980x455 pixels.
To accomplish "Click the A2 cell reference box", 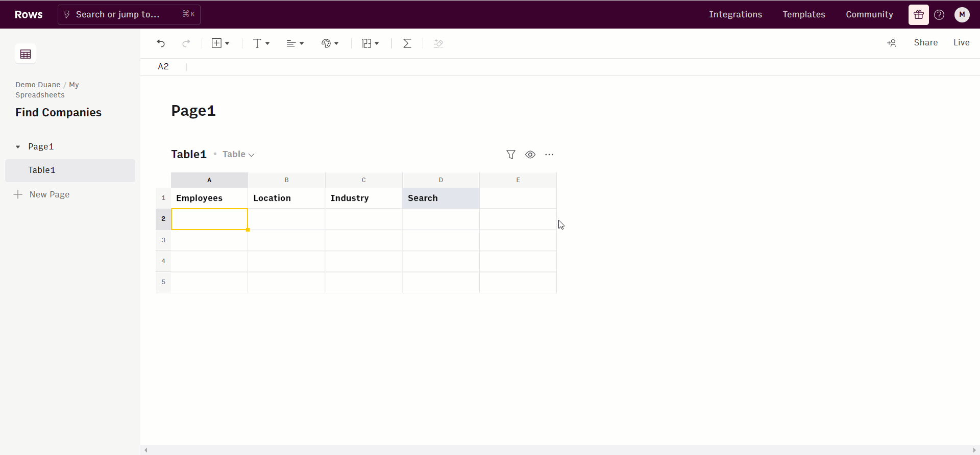I will coord(163,67).
